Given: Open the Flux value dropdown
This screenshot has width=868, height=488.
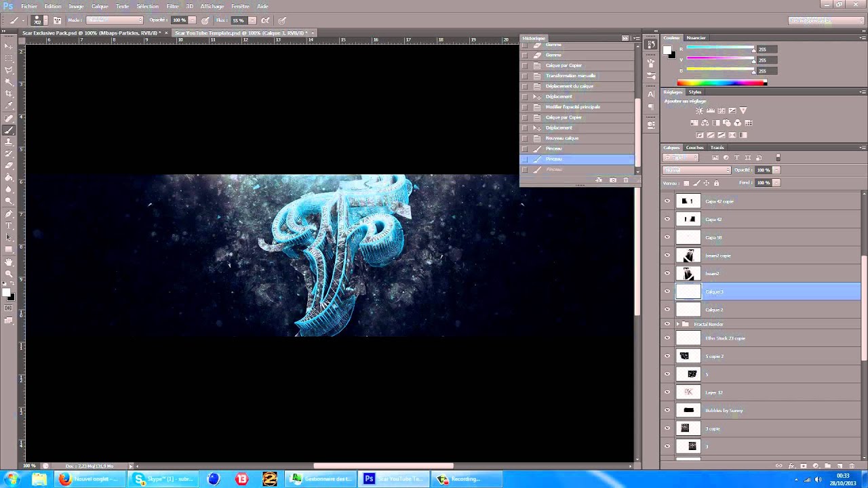Looking at the screenshot, I should [x=252, y=20].
